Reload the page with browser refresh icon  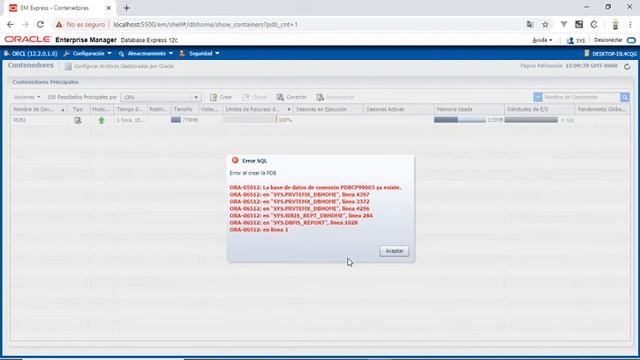click(x=40, y=24)
